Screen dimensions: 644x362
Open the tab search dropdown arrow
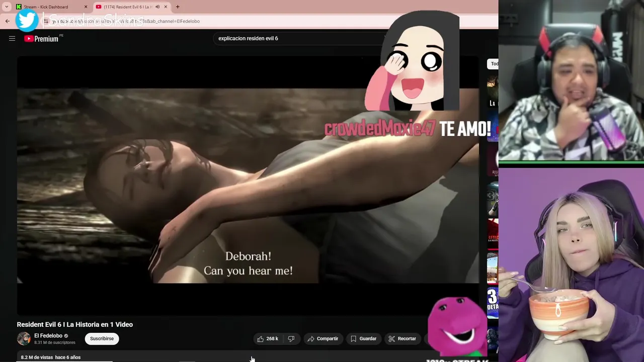[7, 7]
